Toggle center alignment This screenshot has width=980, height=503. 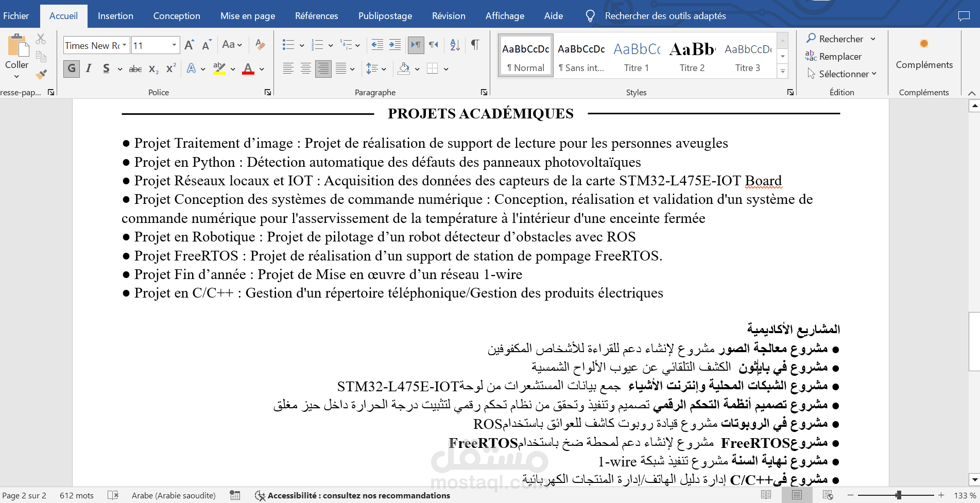click(x=306, y=68)
